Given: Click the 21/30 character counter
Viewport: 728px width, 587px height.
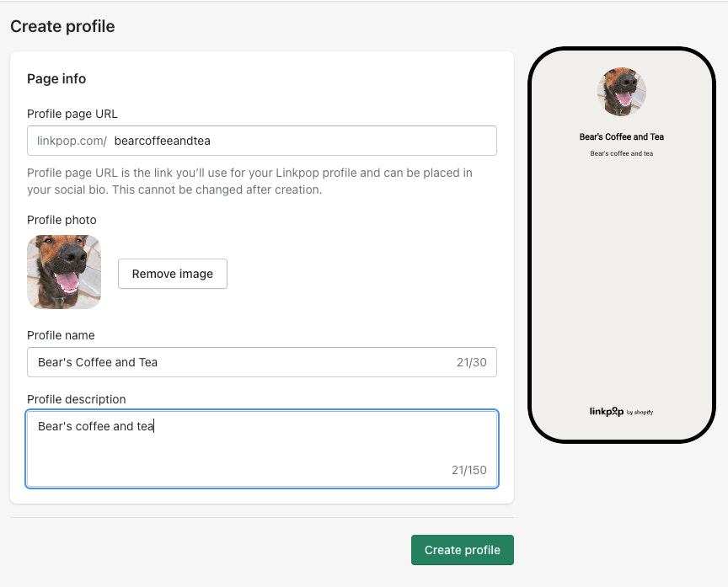Looking at the screenshot, I should (471, 362).
